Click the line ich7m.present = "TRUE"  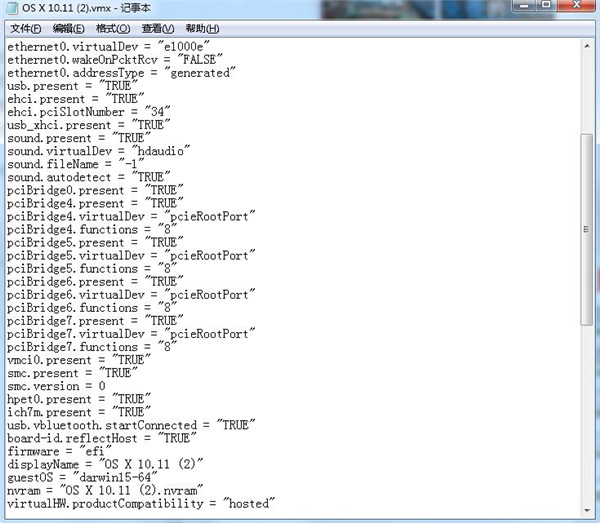79,412
